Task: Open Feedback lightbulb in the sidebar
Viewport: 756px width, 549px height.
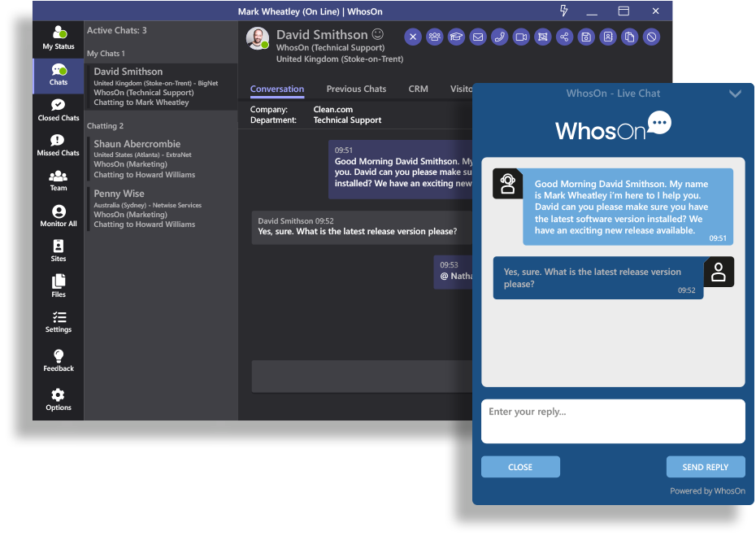Action: (x=59, y=361)
